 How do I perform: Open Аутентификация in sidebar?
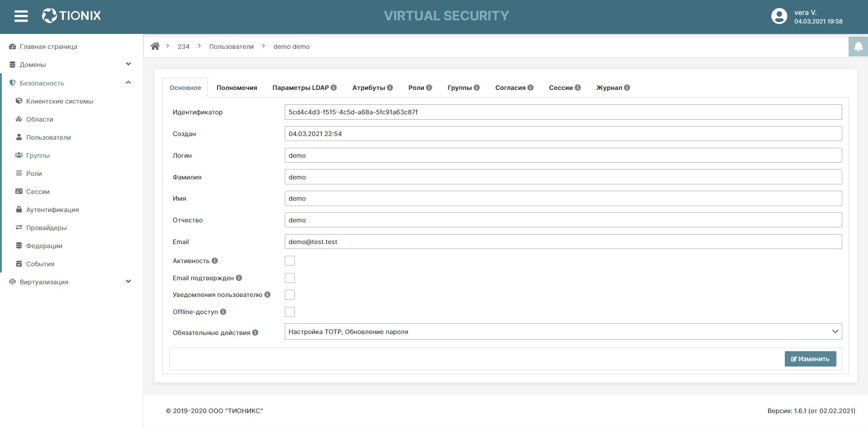click(52, 210)
